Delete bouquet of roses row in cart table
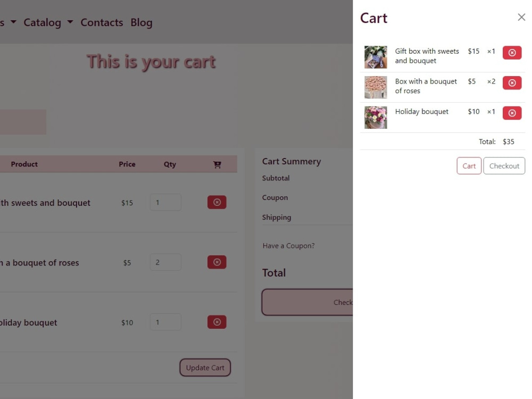The width and height of the screenshot is (532, 399). [217, 262]
